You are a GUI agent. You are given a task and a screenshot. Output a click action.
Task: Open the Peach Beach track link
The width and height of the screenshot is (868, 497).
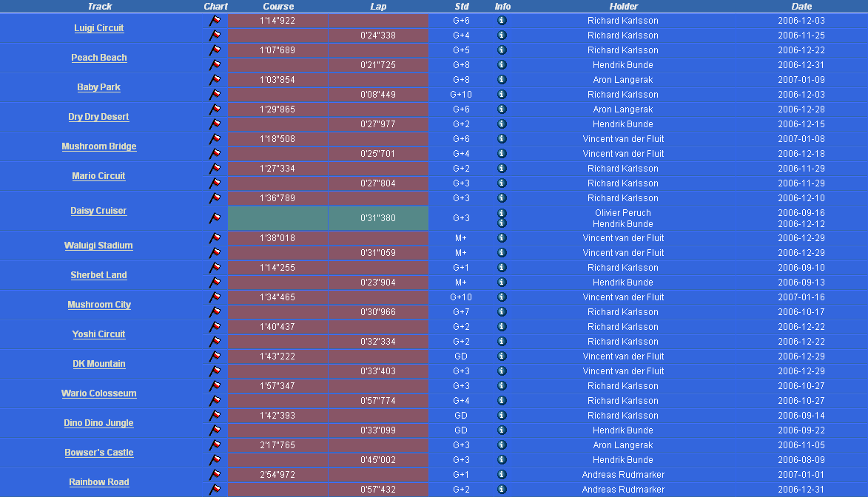[99, 58]
